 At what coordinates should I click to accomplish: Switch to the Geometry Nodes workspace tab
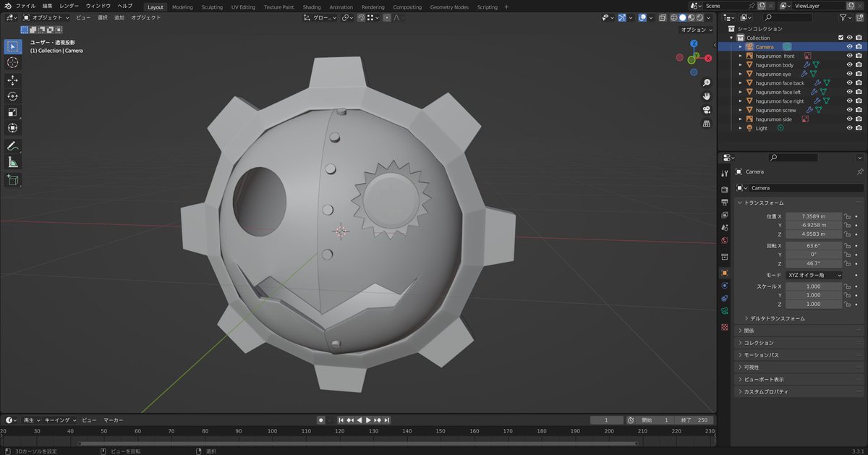(x=449, y=7)
